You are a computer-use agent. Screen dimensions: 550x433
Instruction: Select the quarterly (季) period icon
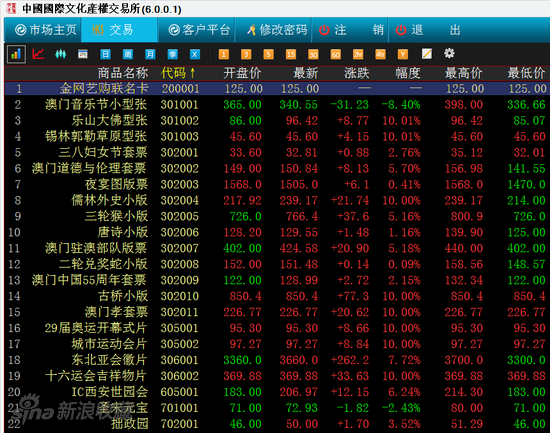click(173, 54)
